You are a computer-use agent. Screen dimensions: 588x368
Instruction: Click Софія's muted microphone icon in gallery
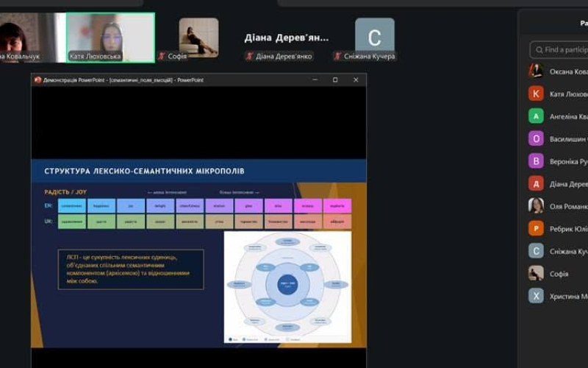coord(162,57)
